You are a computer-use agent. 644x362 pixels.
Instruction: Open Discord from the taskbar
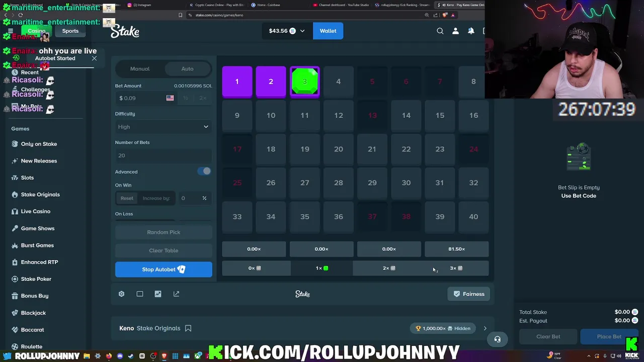[x=120, y=356]
